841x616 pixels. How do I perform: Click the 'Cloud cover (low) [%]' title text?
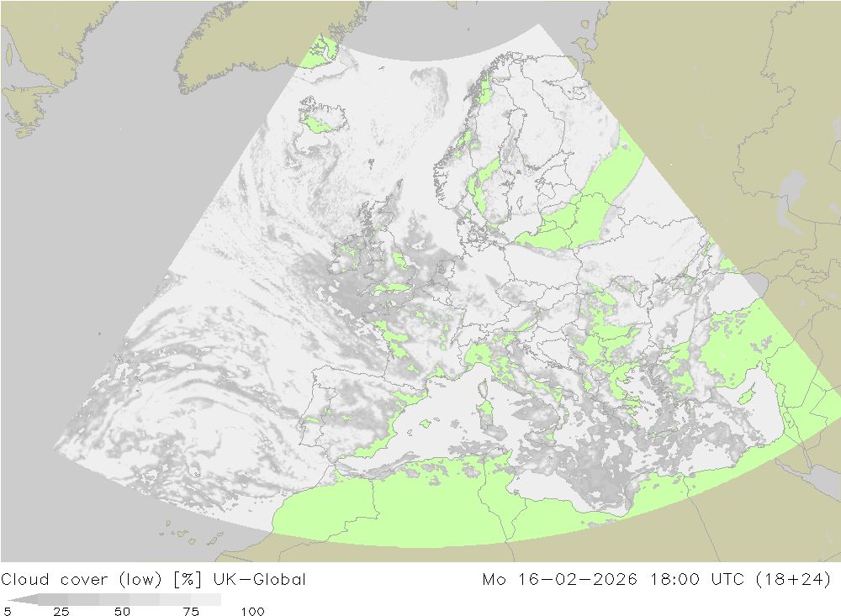102,580
